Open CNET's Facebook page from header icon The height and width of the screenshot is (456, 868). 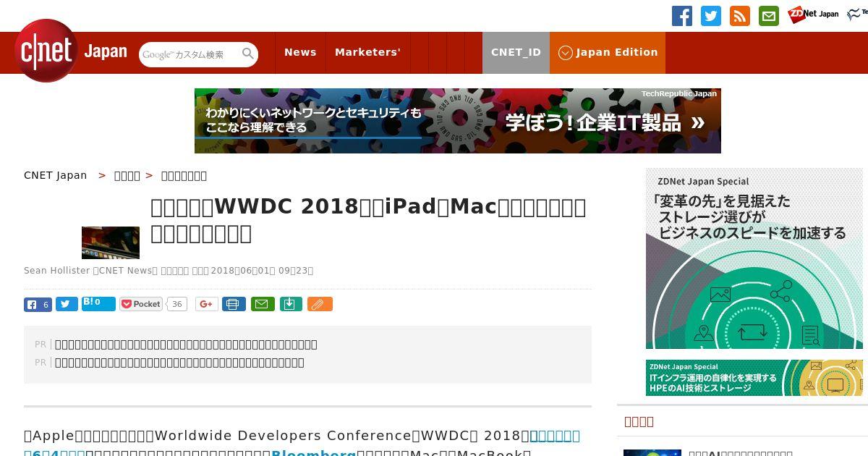tap(682, 16)
